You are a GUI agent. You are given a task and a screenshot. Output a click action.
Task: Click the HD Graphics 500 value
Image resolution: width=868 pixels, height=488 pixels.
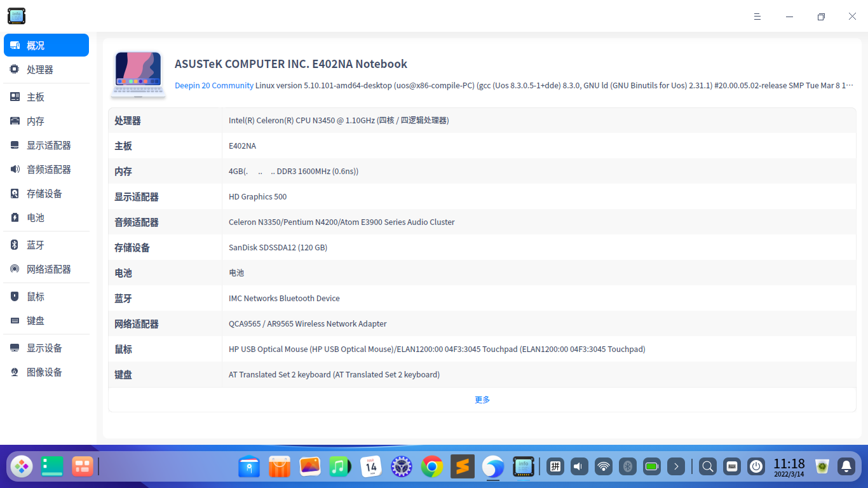257,196
